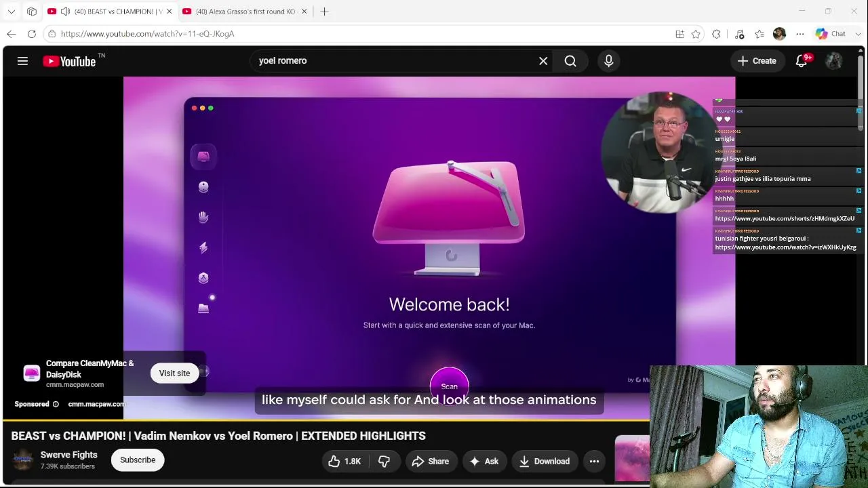
Task: Like the video with 1.8K likes
Action: (344, 462)
